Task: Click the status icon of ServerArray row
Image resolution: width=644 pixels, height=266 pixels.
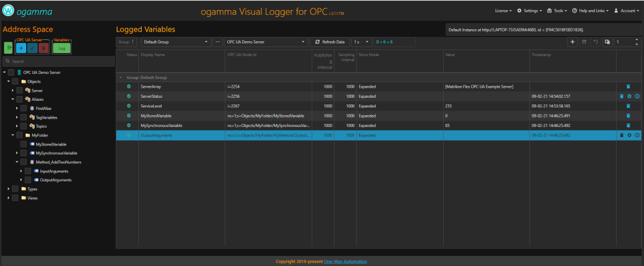Action: pyautogui.click(x=129, y=86)
